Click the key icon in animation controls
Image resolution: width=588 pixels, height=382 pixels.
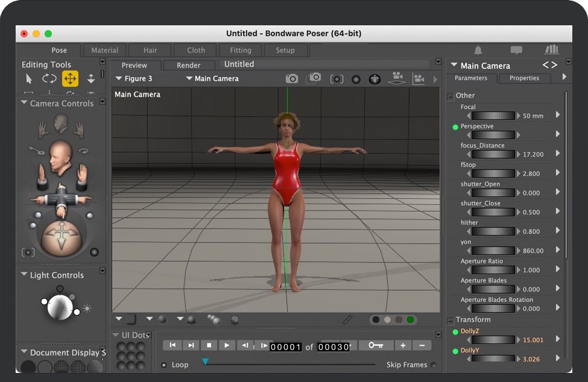(x=376, y=345)
